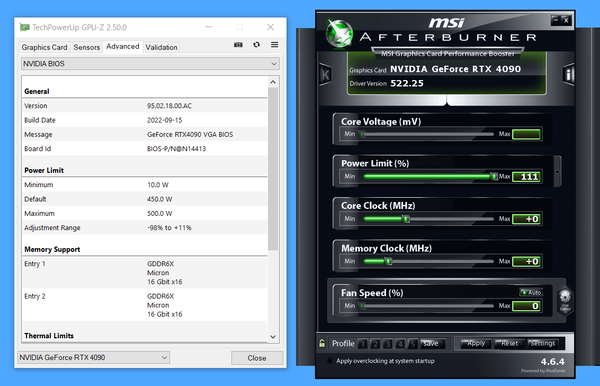
Task: Select Afterburner profile slot 3
Action: click(388, 344)
